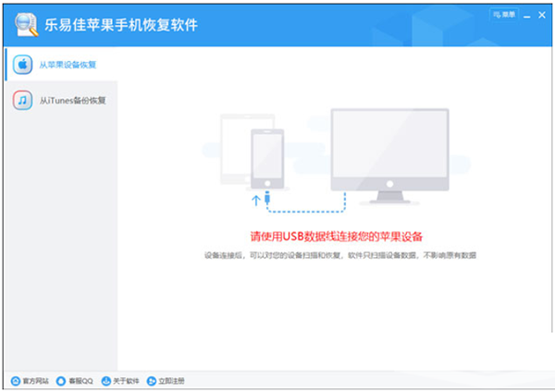This screenshot has height=392, width=555.
Task: Click the QQ penguin icon in footer
Action: point(61,381)
